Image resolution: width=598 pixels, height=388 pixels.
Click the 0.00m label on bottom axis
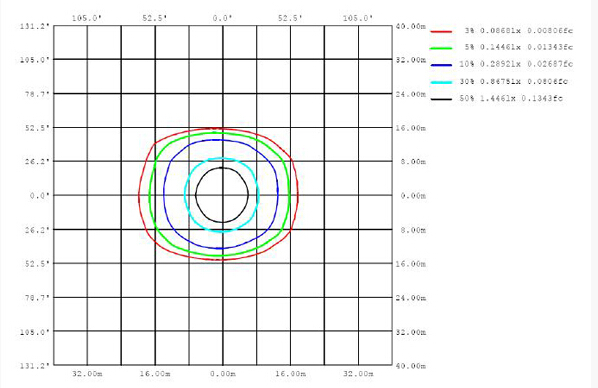[x=223, y=374]
